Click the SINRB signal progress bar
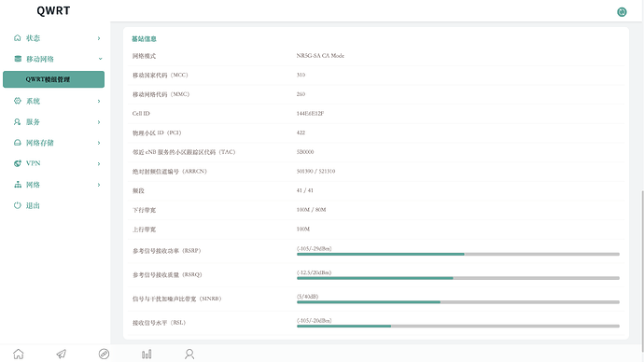644x362 pixels. [458, 302]
